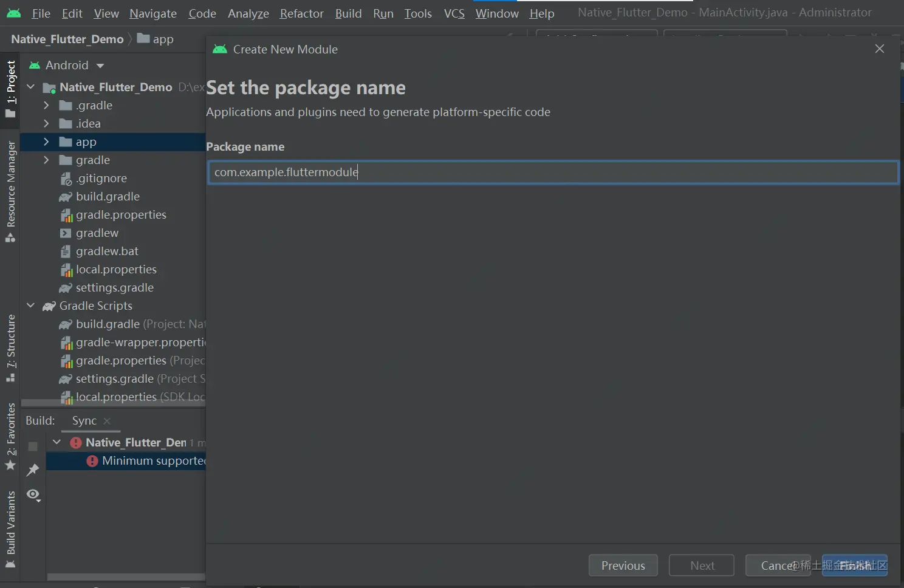Open the Resource Manager tool window
The image size is (904, 588).
pyautogui.click(x=10, y=191)
